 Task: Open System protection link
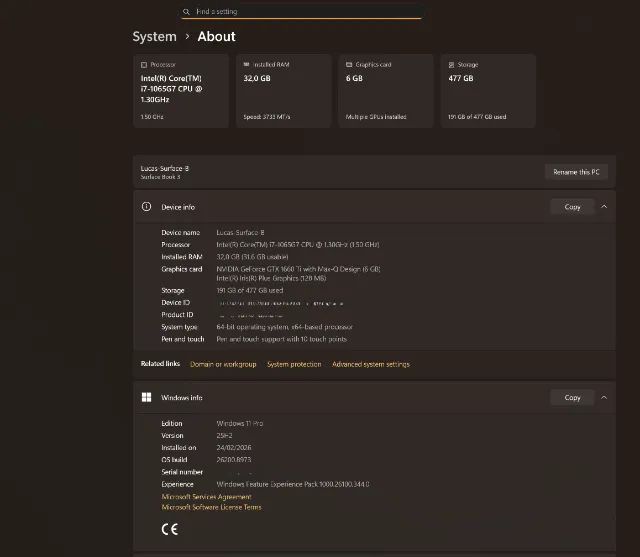pos(294,364)
